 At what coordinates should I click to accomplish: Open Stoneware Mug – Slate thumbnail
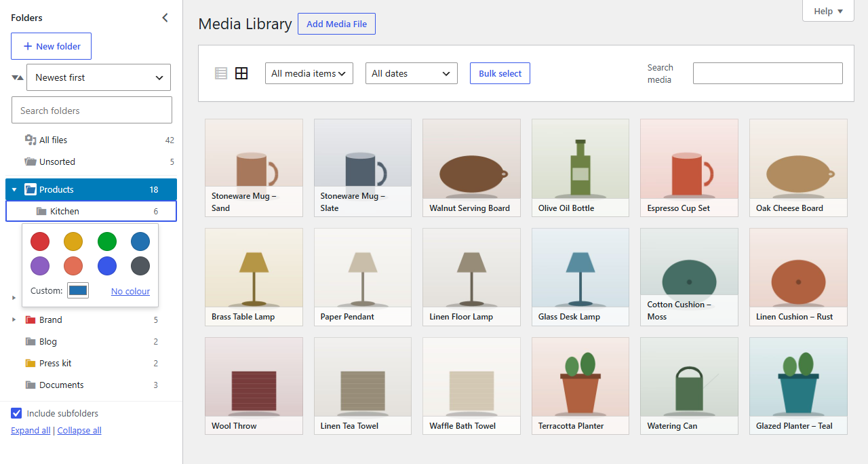[363, 168]
